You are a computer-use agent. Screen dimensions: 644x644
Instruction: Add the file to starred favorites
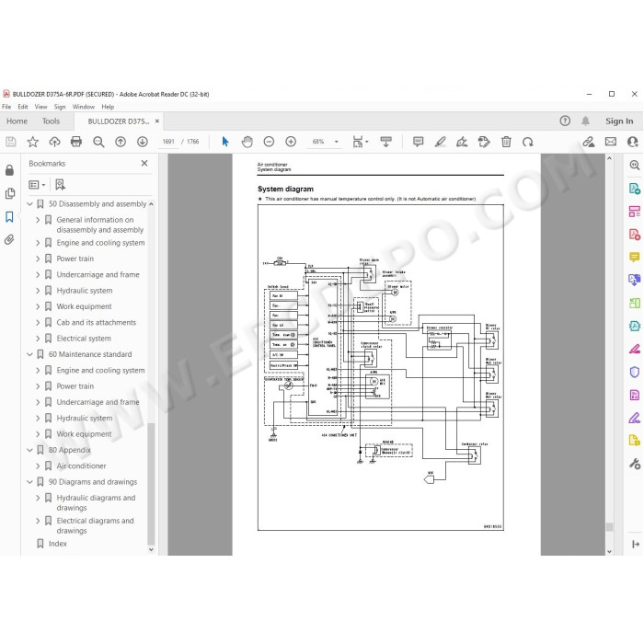[x=32, y=142]
